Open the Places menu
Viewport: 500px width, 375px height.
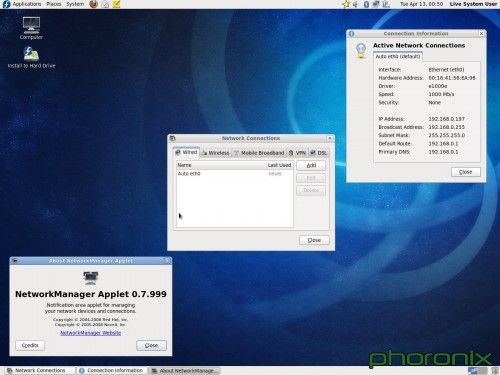point(54,4)
